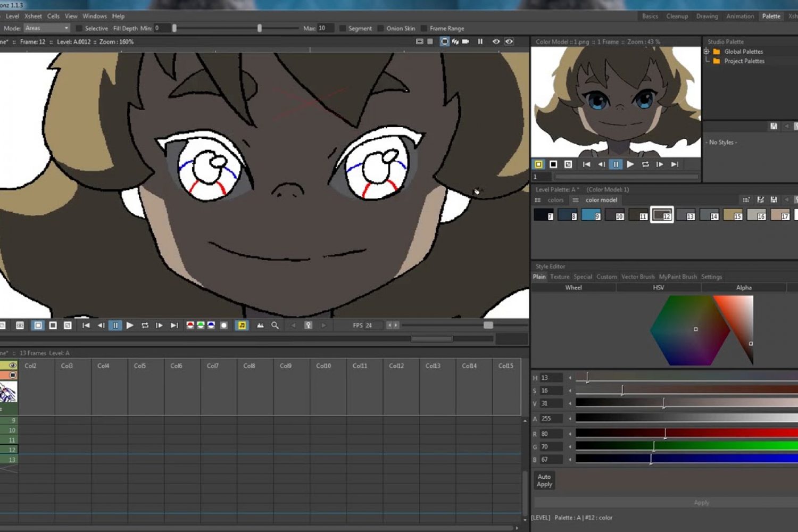Select the Project Palettes tree item
This screenshot has width=798, height=532.
[x=744, y=61]
